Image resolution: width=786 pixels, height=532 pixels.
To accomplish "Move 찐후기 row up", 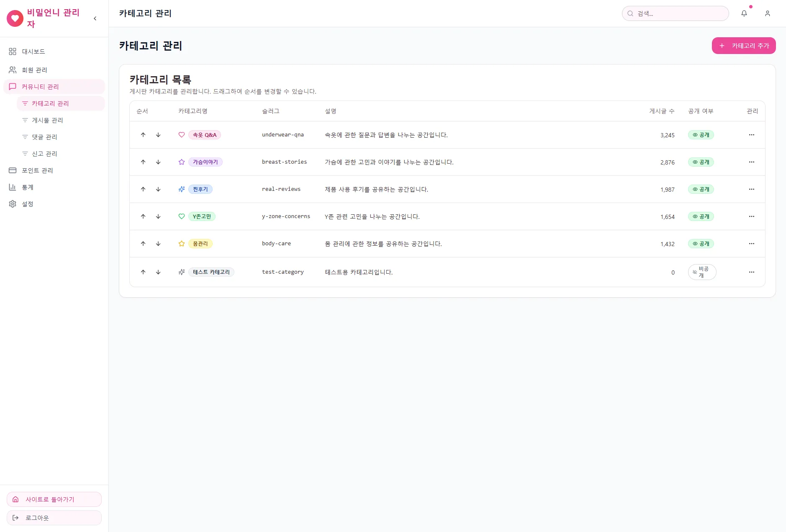I will (x=143, y=189).
